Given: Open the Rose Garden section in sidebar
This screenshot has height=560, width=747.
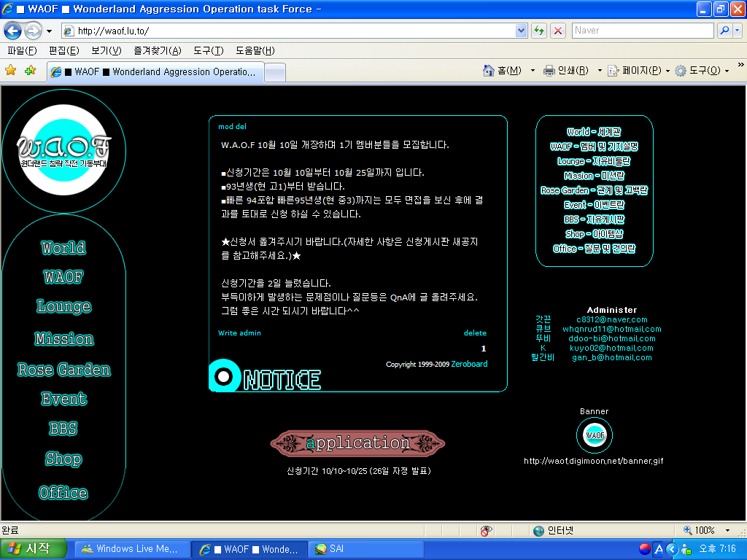Looking at the screenshot, I should click(x=64, y=370).
